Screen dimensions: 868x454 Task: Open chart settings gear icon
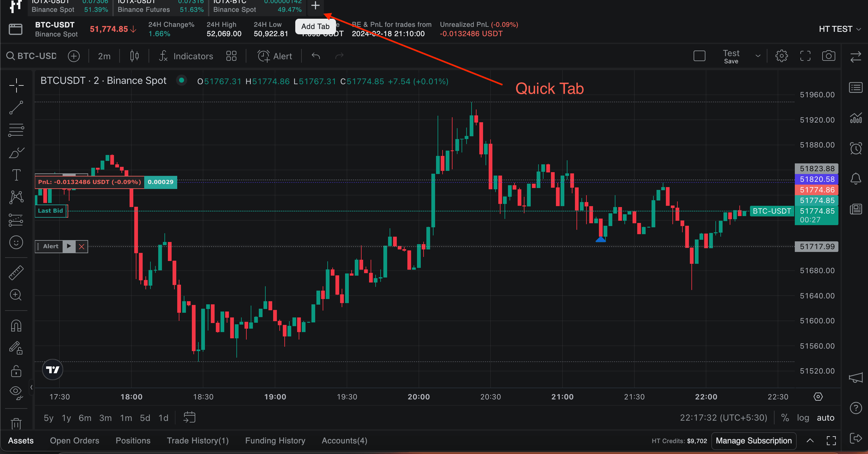coord(781,56)
